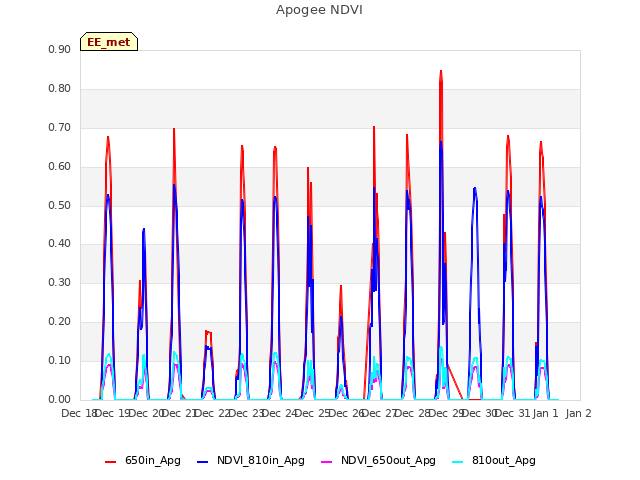Click the EE_met label box
Image resolution: width=640 pixels, height=480 pixels.
click(109, 42)
